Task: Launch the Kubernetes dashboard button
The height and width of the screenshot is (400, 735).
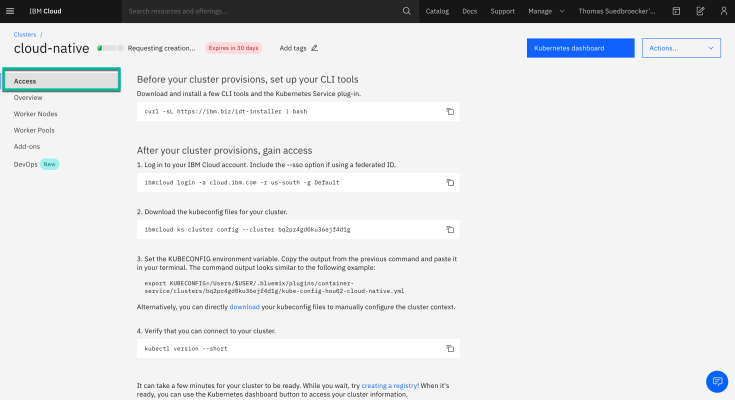Action: tap(580, 48)
